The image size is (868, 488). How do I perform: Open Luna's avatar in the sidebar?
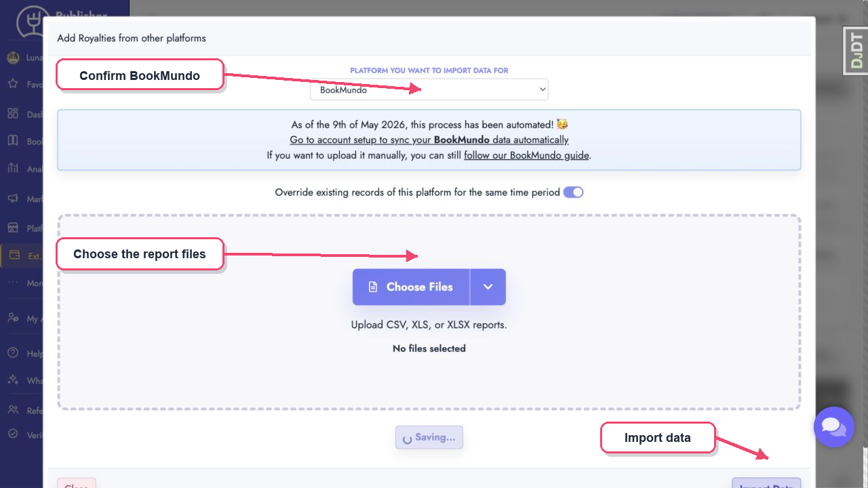(13, 58)
